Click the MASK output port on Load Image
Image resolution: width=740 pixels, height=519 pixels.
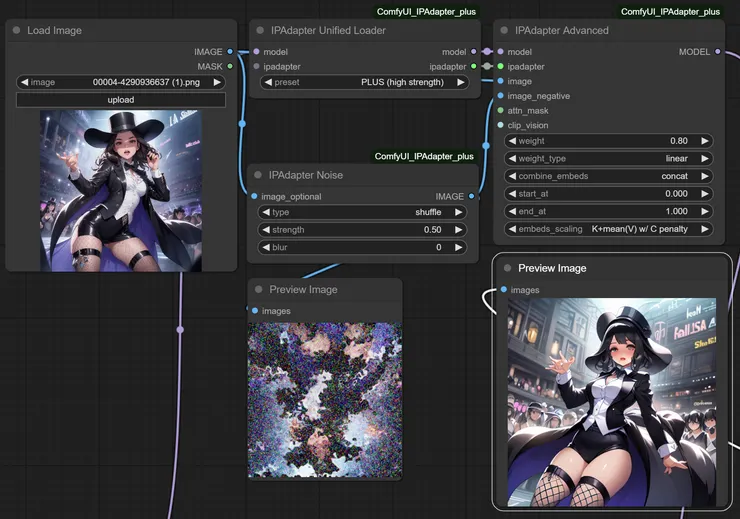230,66
